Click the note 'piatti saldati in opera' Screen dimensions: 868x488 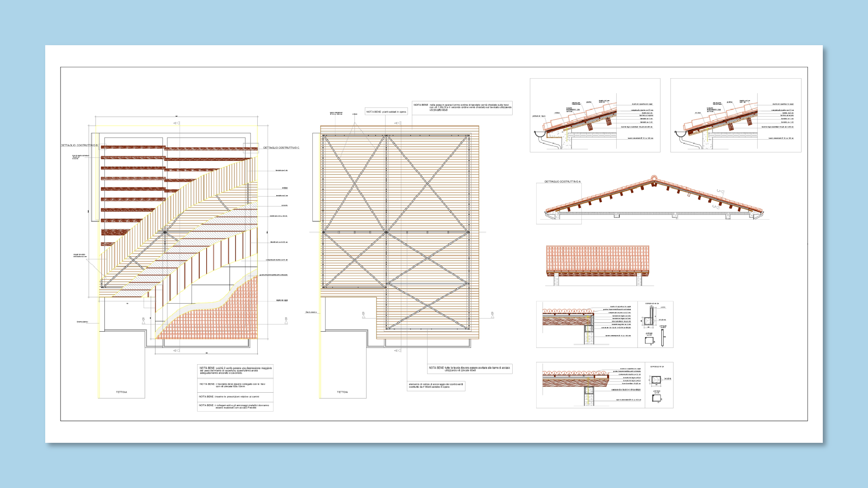click(387, 112)
